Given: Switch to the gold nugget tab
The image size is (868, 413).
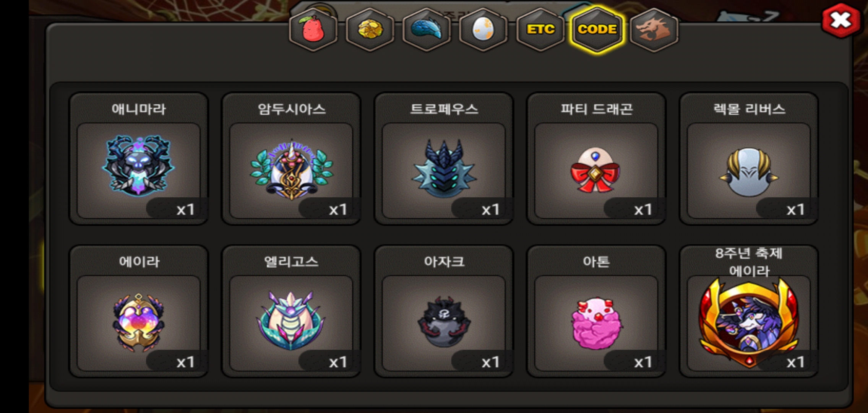Looking at the screenshot, I should [x=370, y=30].
